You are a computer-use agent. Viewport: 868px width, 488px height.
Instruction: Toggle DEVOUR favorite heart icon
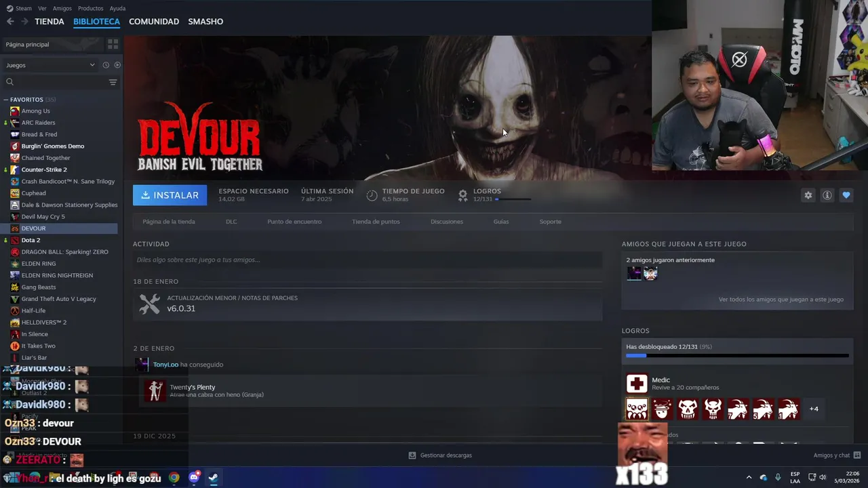(846, 195)
